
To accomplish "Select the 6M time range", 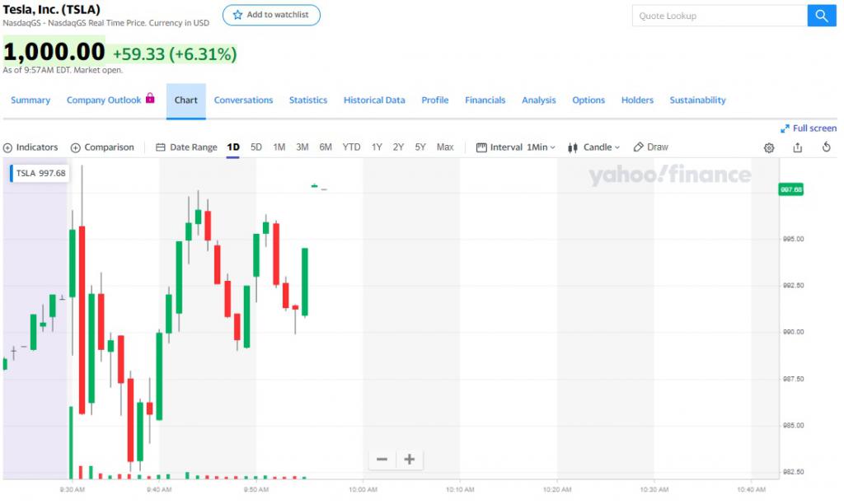I will coord(326,147).
